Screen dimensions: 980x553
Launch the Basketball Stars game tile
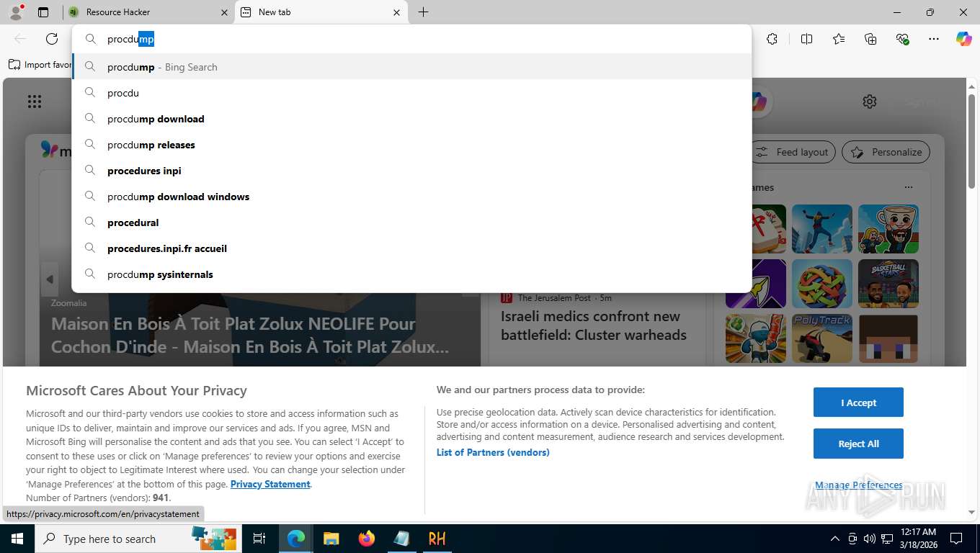pyautogui.click(x=888, y=284)
